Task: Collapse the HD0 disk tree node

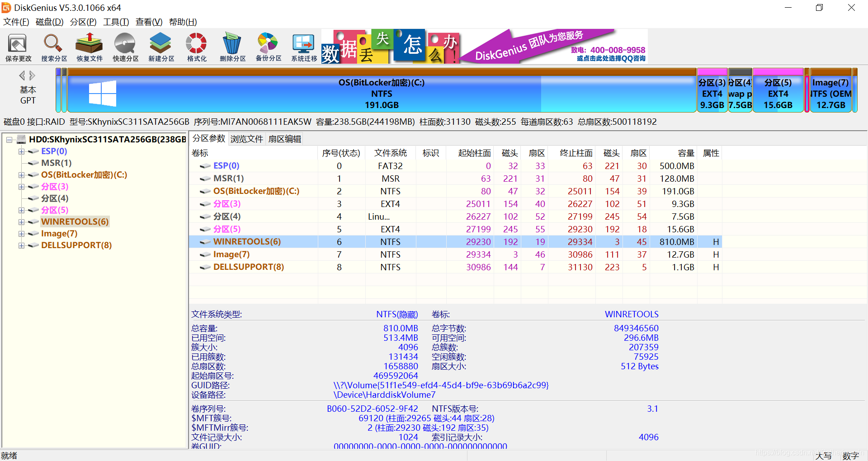Action: [x=9, y=140]
